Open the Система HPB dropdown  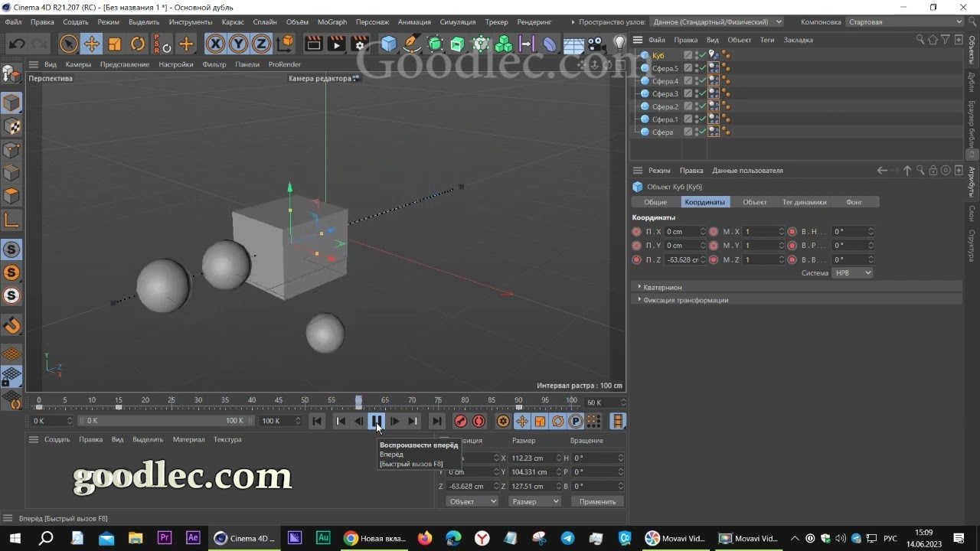[852, 273]
